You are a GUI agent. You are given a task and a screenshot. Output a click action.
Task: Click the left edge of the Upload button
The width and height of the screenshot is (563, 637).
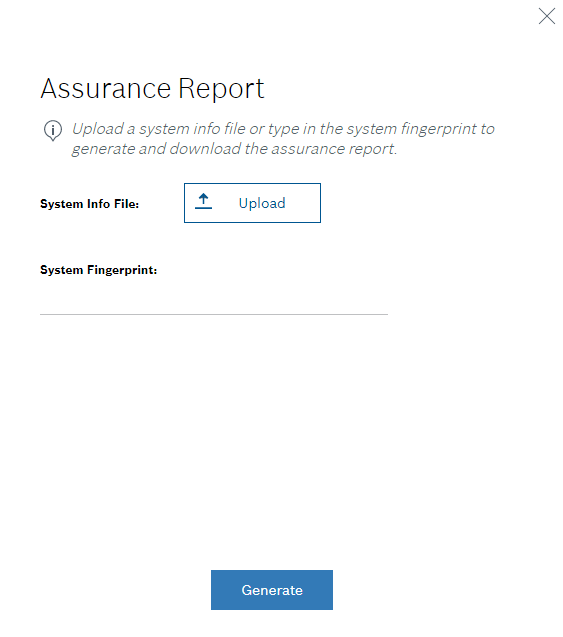[186, 203]
